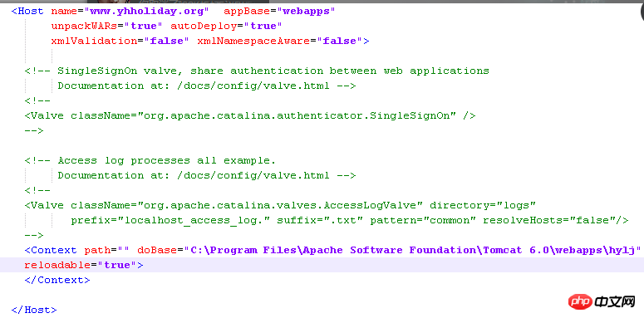The image size is (644, 318).
Task: Click the SingleSignOn Valve className line
Action: [250, 115]
